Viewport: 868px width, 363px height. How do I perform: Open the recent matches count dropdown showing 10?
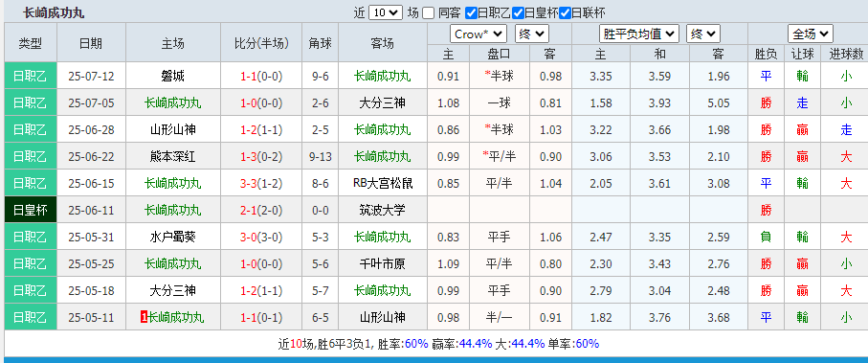386,12
